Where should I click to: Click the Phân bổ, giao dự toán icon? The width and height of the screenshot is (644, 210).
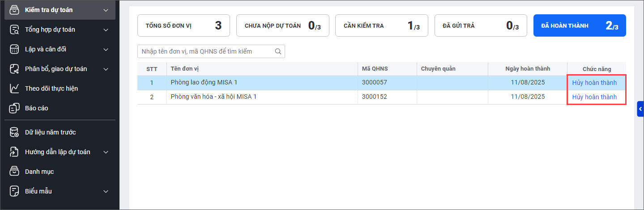click(15, 69)
